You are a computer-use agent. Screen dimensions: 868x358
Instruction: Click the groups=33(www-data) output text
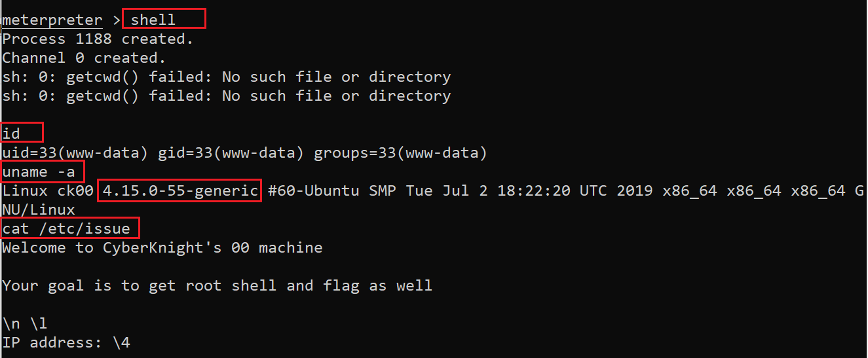[400, 153]
